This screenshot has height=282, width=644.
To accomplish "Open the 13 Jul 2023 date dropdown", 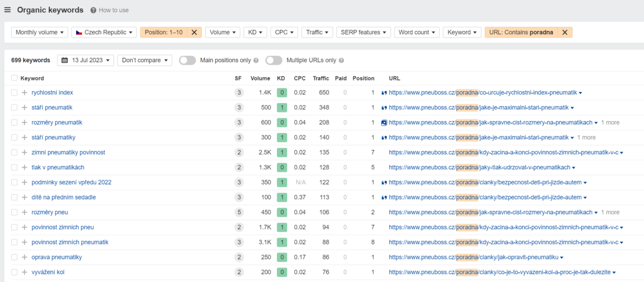I will point(85,61).
